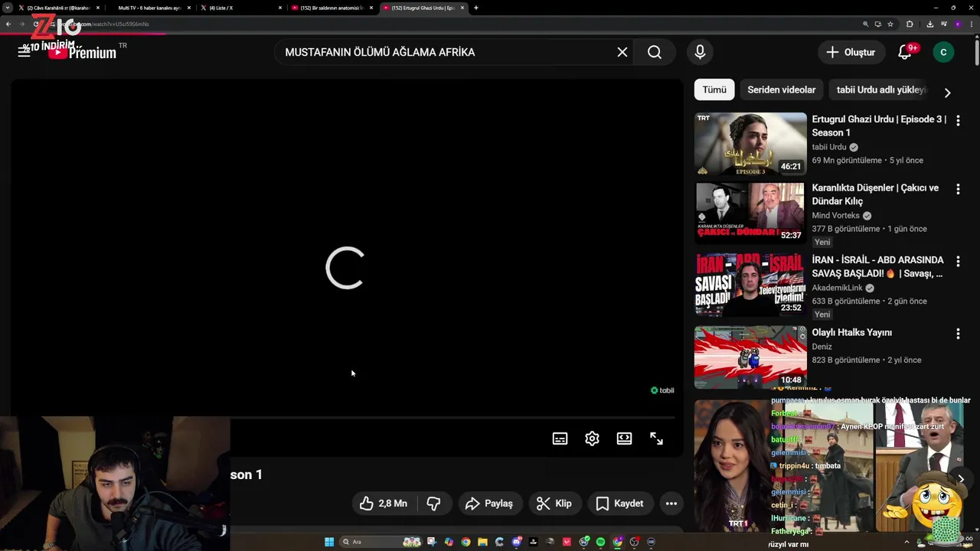This screenshot has width=980, height=551.
Task: Like the video (2,8 Mn)
Action: point(383,503)
